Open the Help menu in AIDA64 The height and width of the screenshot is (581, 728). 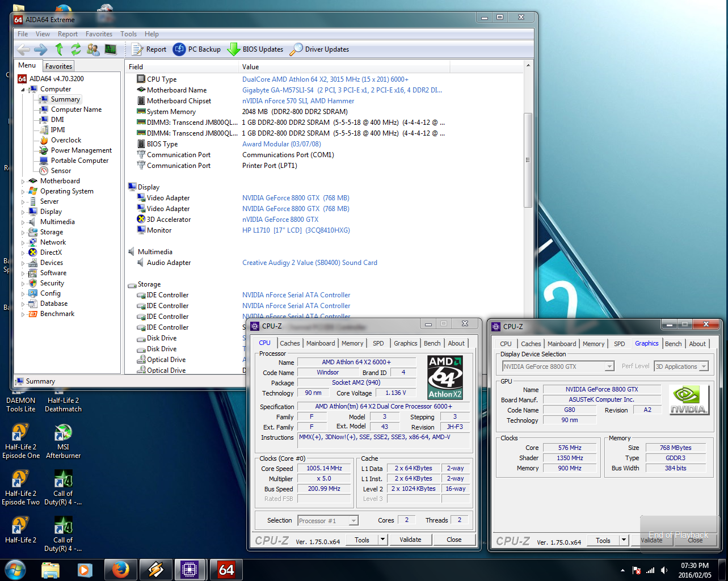click(152, 34)
